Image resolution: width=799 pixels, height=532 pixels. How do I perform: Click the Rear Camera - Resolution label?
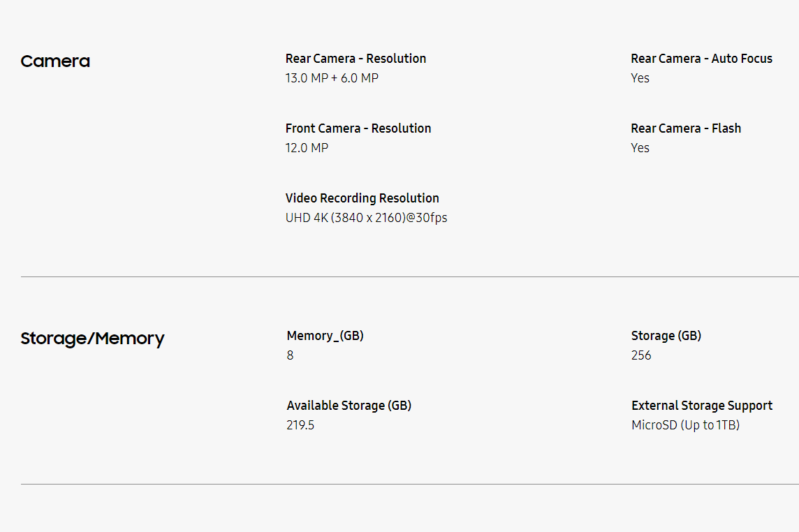355,59
